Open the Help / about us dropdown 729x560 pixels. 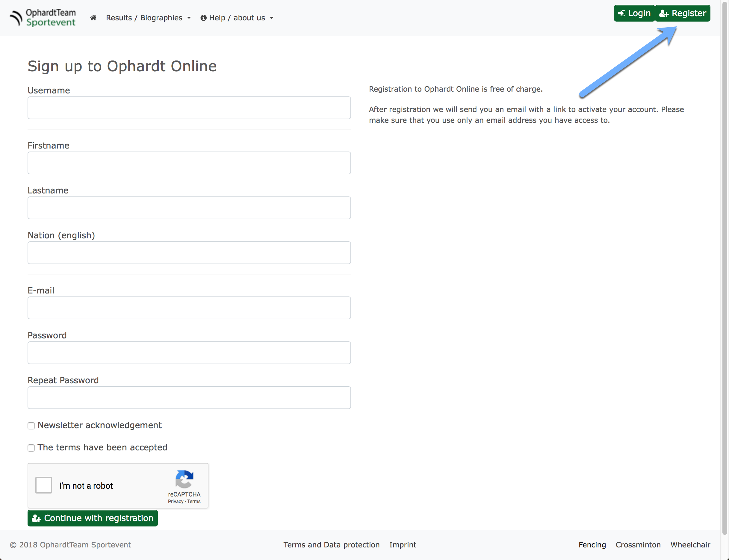point(237,18)
